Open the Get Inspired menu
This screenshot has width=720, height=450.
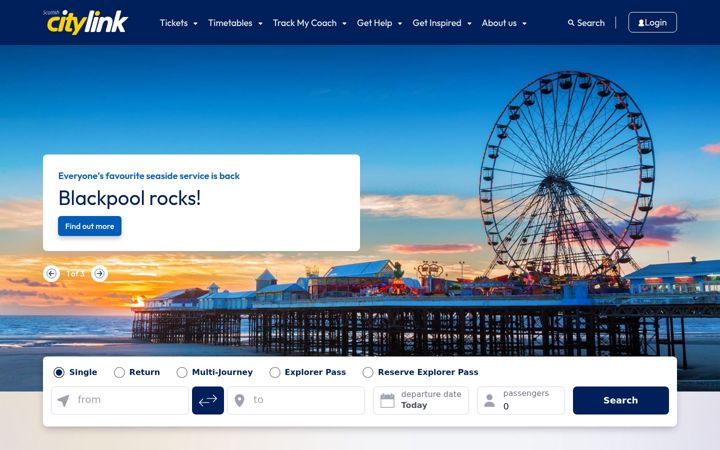pyautogui.click(x=437, y=23)
